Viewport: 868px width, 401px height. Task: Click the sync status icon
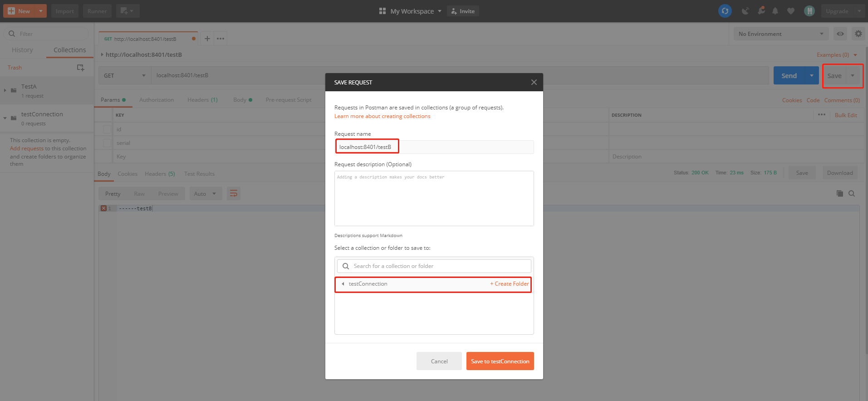(x=725, y=11)
